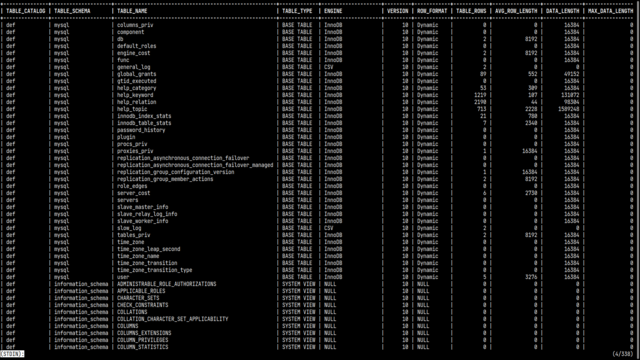Click the ENGINE column header

333,11
